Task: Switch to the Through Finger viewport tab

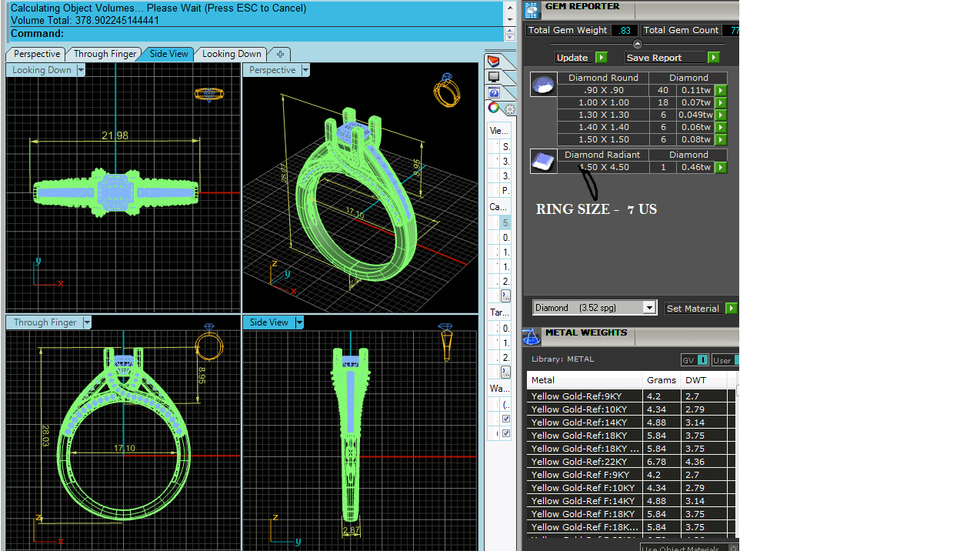Action: tap(105, 54)
